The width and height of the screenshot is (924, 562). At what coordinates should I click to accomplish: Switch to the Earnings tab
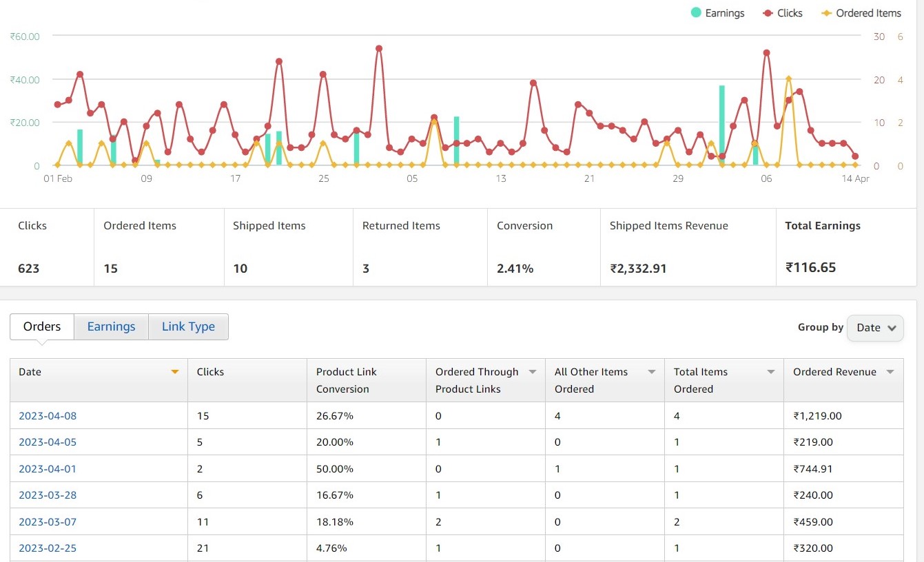[x=110, y=326]
